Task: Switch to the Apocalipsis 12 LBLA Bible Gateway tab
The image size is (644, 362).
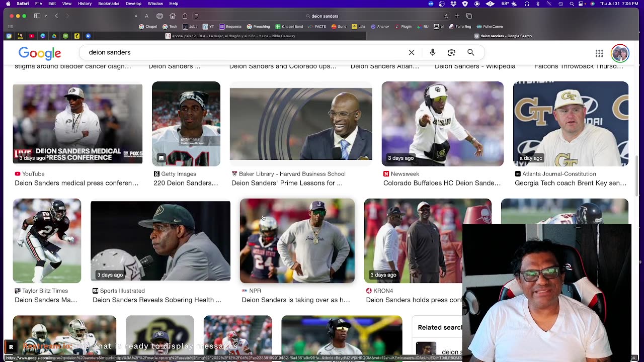Action: pos(230,36)
